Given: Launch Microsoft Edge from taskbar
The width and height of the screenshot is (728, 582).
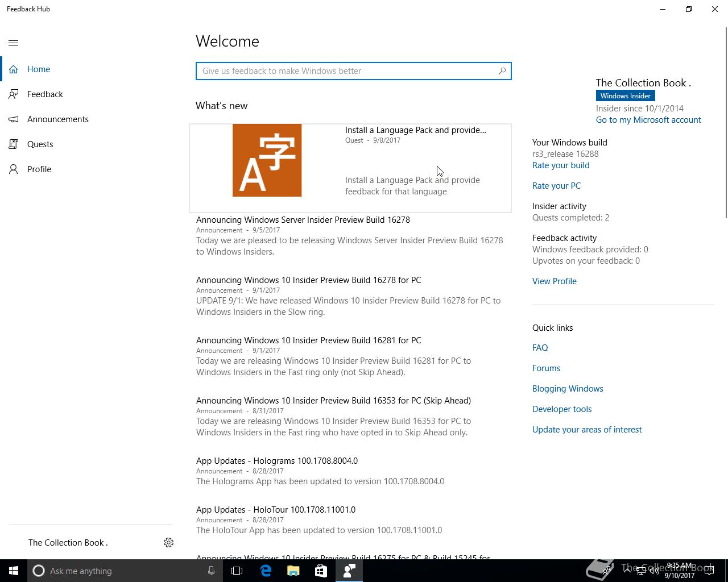Looking at the screenshot, I should pyautogui.click(x=266, y=571).
